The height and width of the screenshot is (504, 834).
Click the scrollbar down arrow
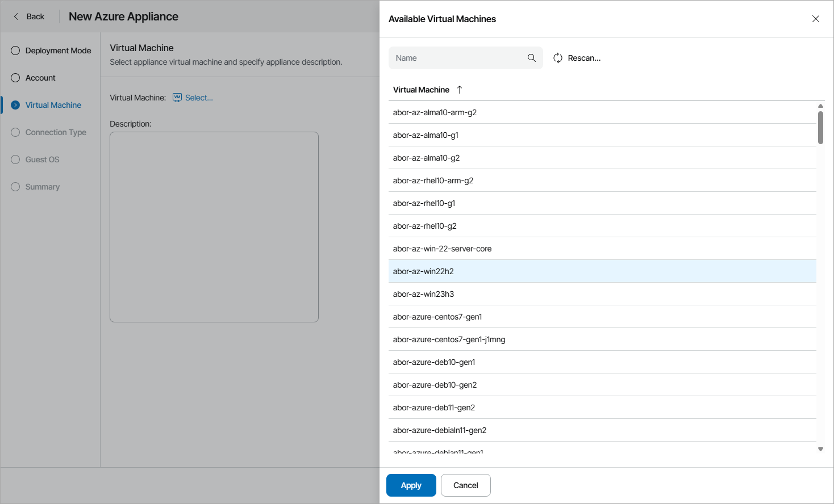click(820, 448)
